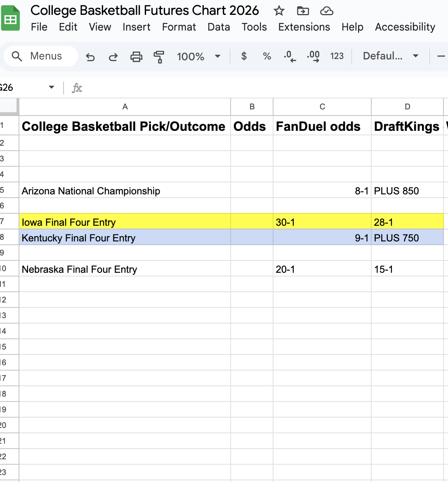Screen dimensions: 448x482
Task: Expand the Name box cell dropdown
Action: click(52, 87)
